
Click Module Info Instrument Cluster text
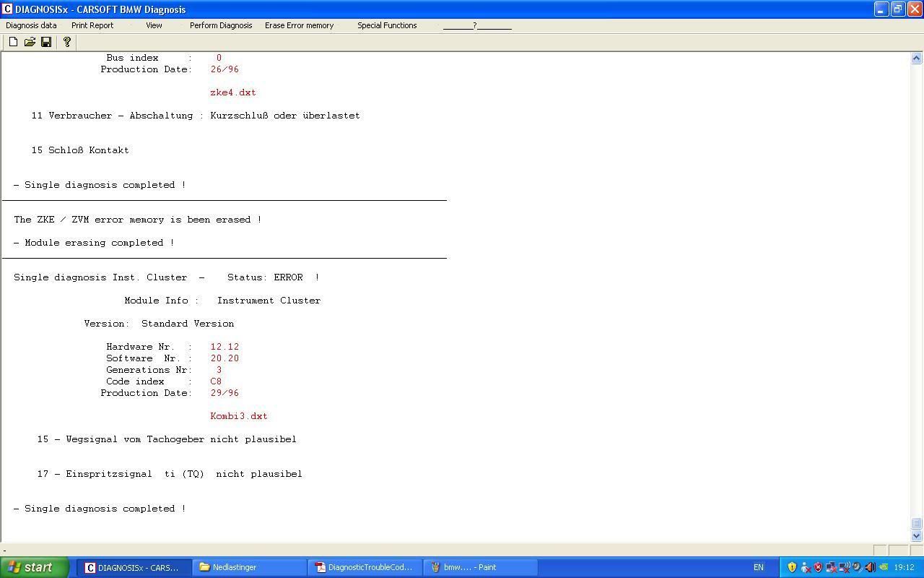pos(222,301)
